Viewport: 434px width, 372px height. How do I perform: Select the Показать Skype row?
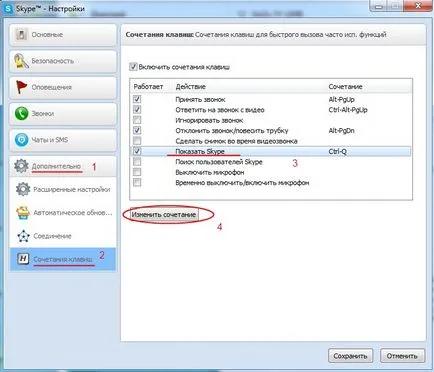(271, 151)
